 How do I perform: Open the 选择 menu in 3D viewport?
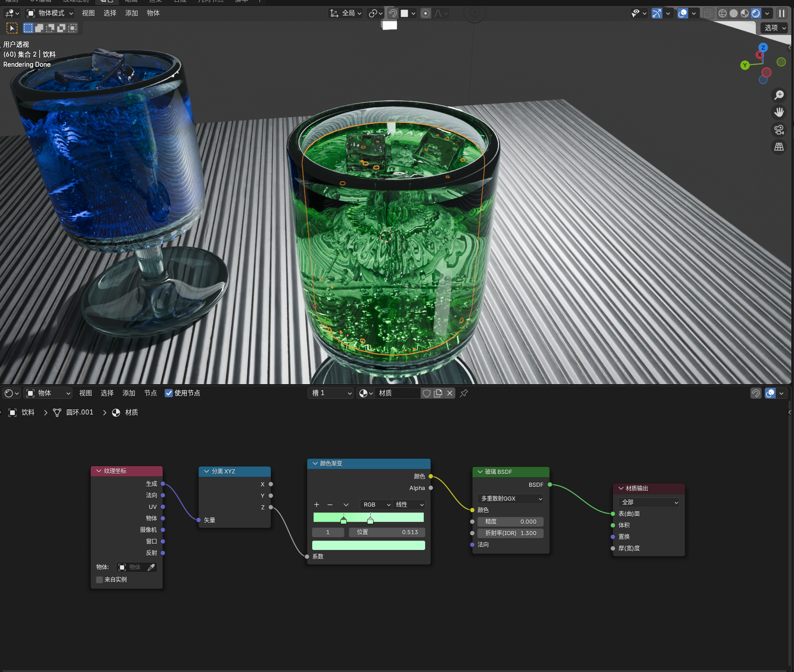tap(110, 13)
